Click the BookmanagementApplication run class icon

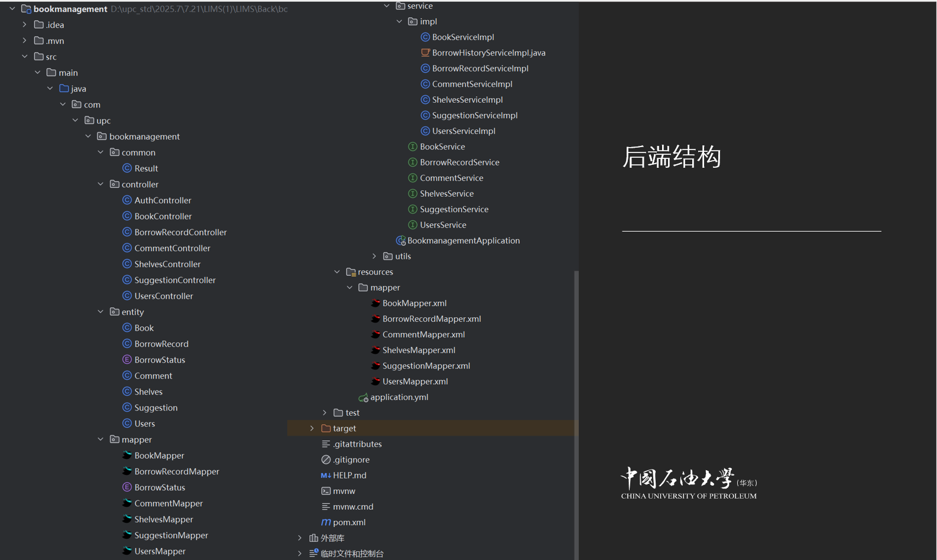400,240
